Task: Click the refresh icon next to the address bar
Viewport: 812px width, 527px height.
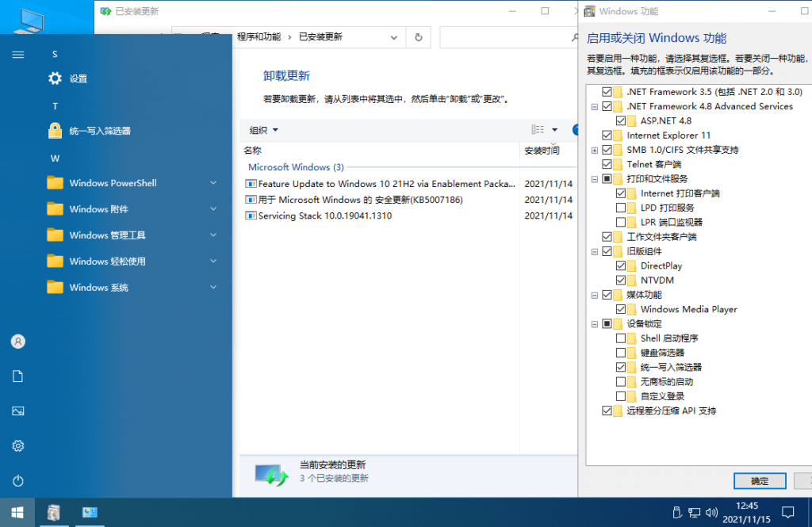Action: pos(418,36)
